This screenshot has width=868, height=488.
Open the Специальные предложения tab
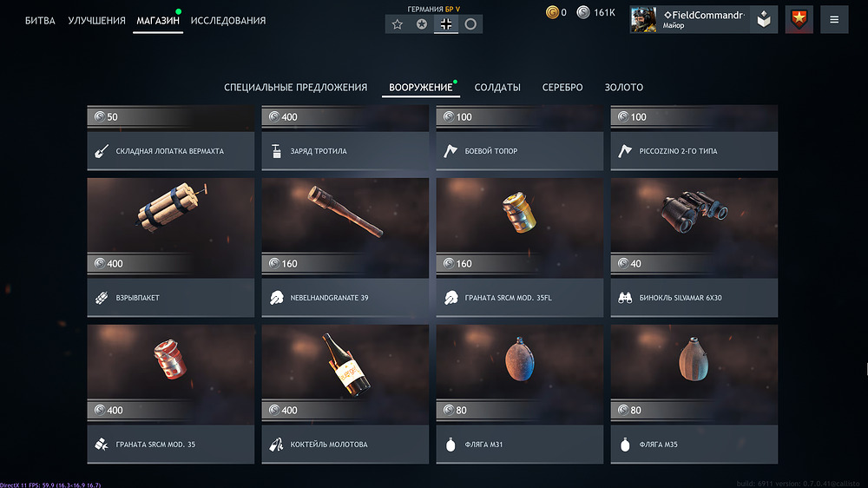(296, 88)
